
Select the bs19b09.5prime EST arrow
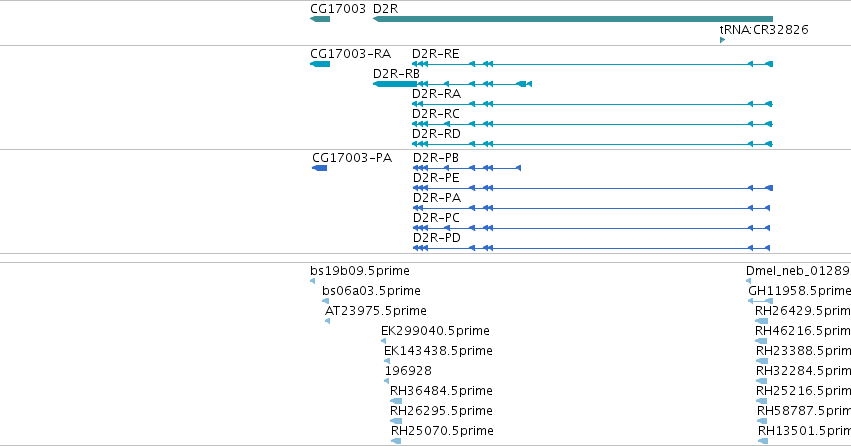click(x=313, y=281)
